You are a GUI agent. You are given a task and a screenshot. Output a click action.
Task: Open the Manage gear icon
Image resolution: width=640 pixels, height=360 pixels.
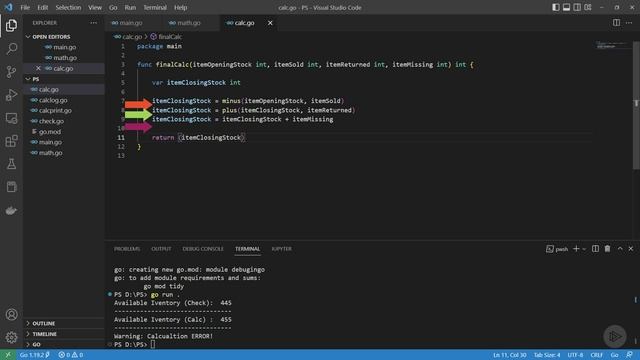click(11, 337)
